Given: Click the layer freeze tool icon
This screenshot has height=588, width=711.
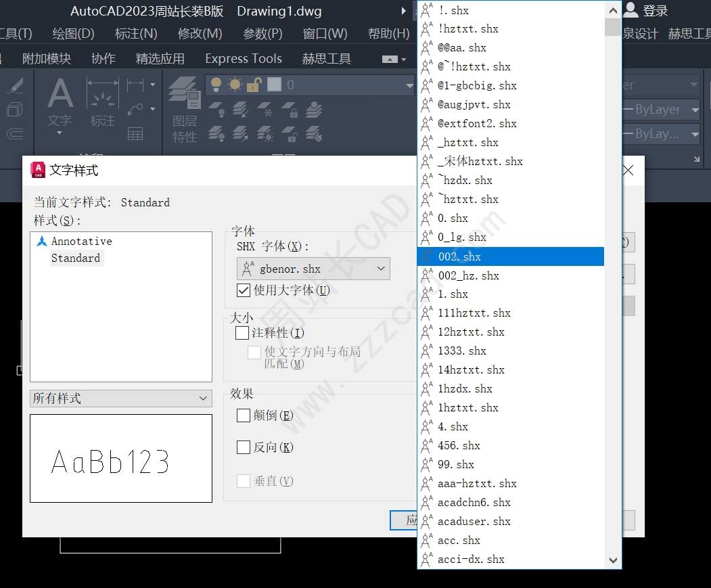Looking at the screenshot, I should pyautogui.click(x=265, y=110).
